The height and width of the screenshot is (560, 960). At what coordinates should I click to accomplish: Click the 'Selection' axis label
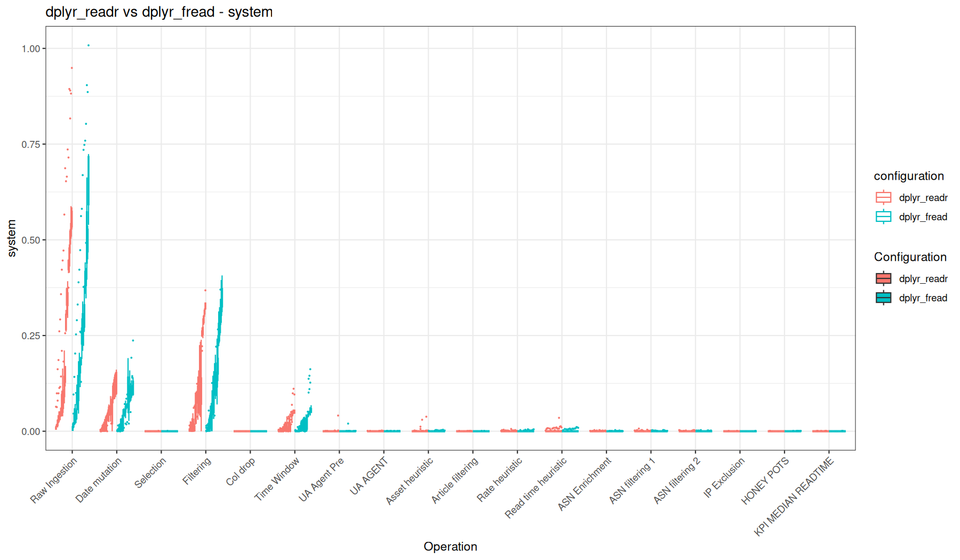(x=150, y=473)
